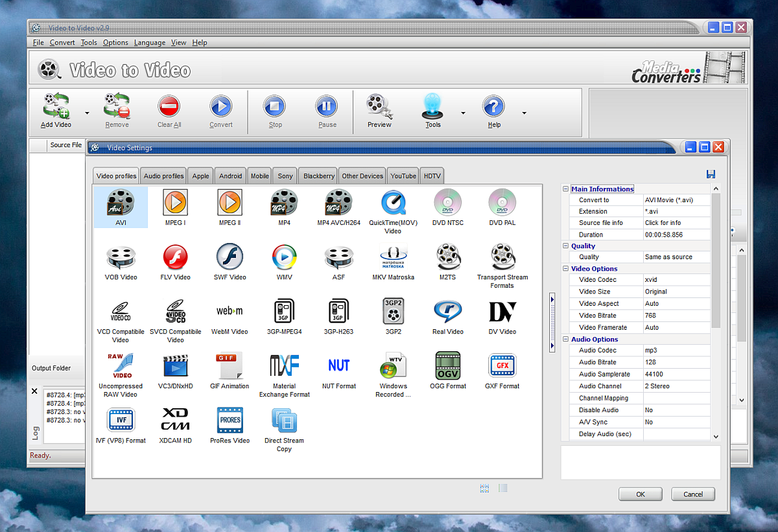This screenshot has width=778, height=532.
Task: Choose the 3GP2 format
Action: (393, 316)
